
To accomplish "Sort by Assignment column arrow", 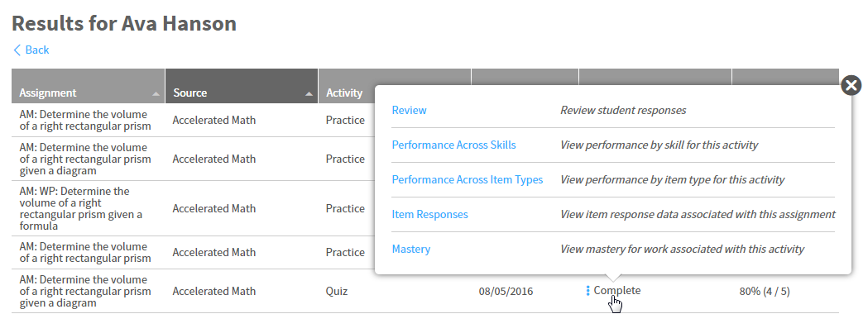I will tap(156, 94).
